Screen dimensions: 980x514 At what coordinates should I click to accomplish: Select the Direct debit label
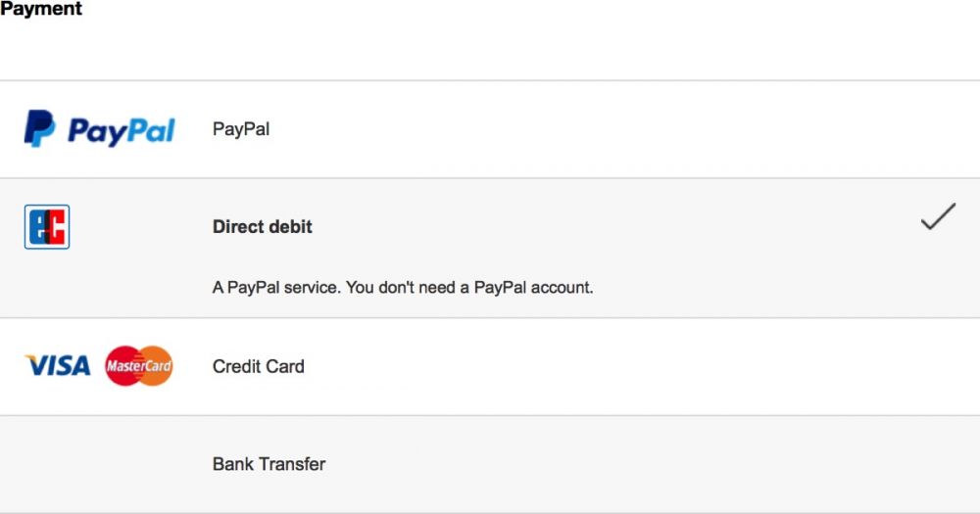coord(263,227)
